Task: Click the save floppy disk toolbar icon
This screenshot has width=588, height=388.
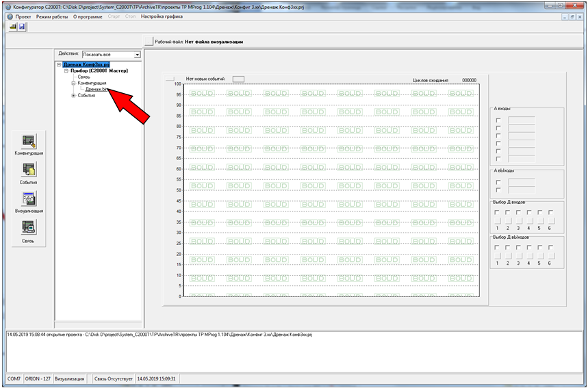Action: coord(21,26)
